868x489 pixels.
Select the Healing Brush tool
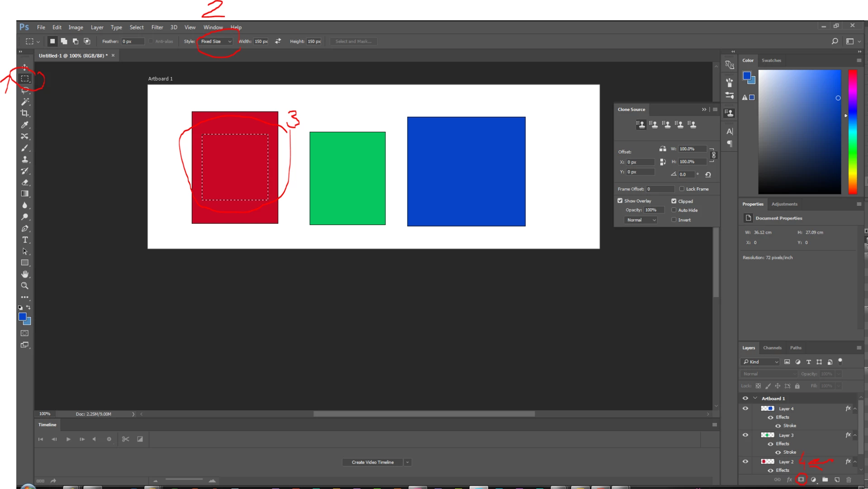[x=25, y=136]
